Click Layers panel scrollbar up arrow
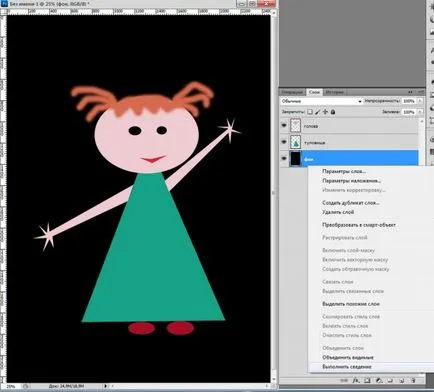The width and height of the screenshot is (434, 392). coord(422,121)
